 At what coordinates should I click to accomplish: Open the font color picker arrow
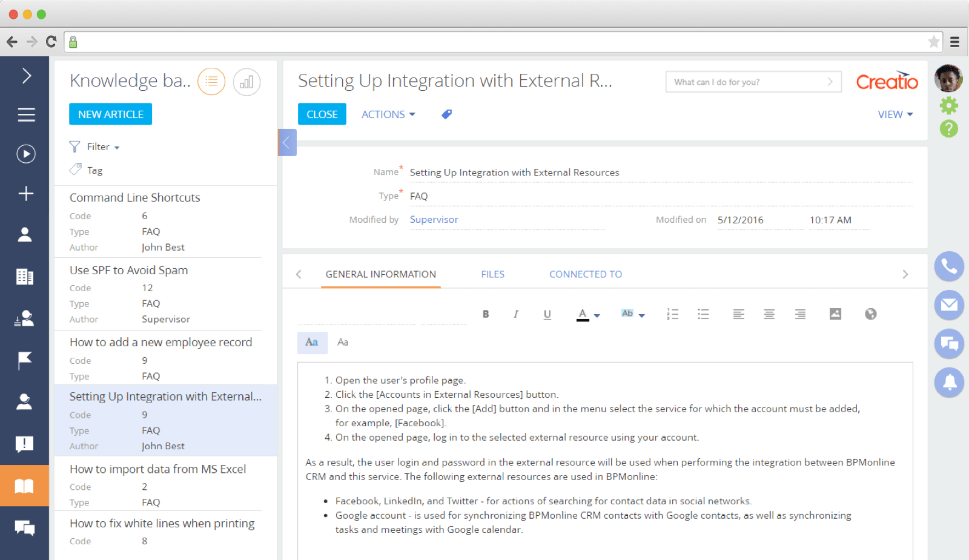[x=597, y=315]
